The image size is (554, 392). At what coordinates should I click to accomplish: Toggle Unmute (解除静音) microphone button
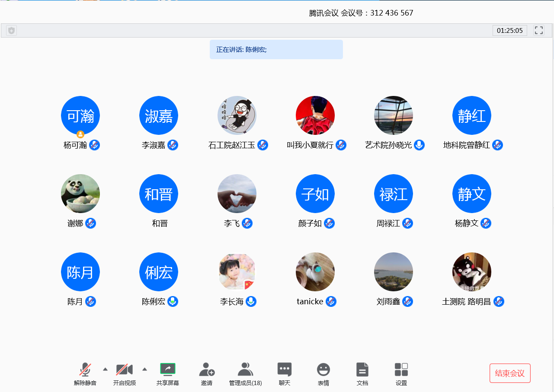point(85,370)
